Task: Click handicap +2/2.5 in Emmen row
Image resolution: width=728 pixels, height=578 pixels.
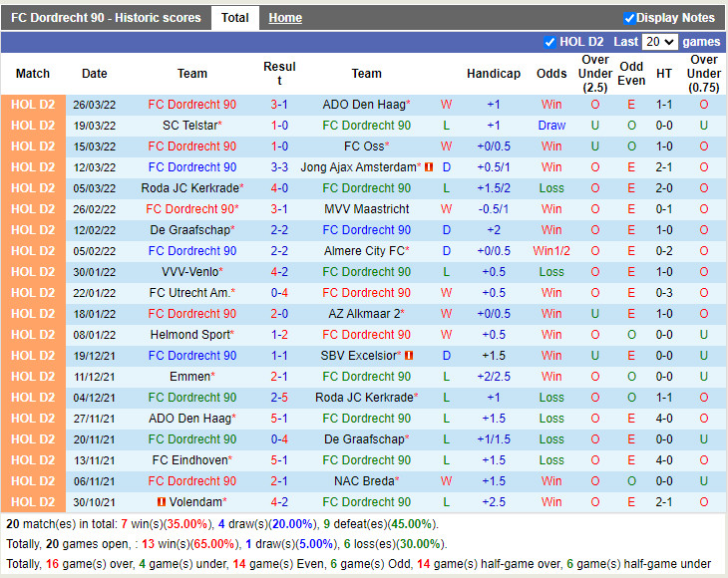Action: click(x=494, y=377)
